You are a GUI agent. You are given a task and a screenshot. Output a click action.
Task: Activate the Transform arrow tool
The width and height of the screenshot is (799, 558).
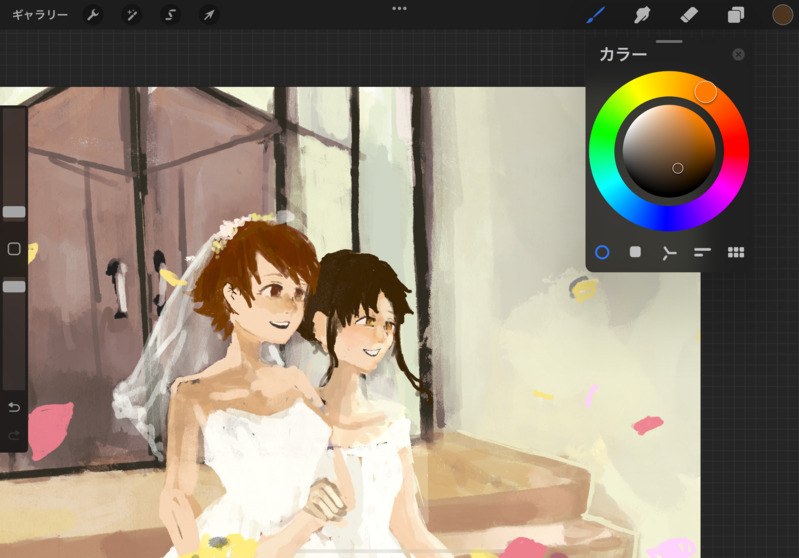pos(209,15)
